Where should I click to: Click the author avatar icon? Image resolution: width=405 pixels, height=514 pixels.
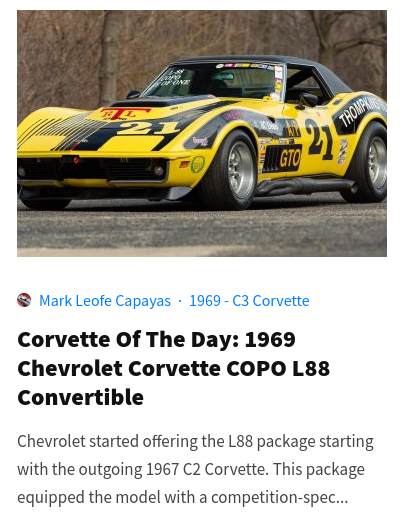tap(24, 300)
